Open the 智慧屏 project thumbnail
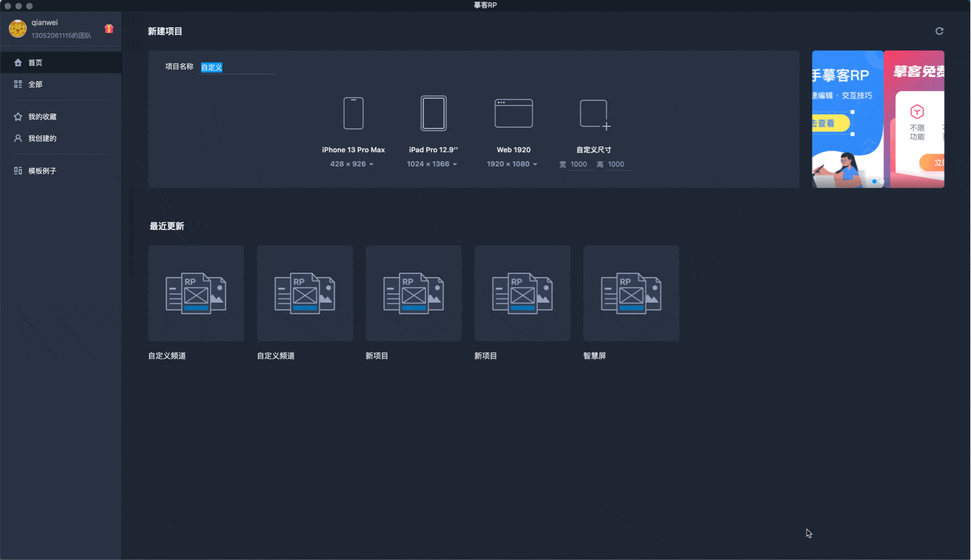Viewport: 971px width, 560px height. pos(631,293)
